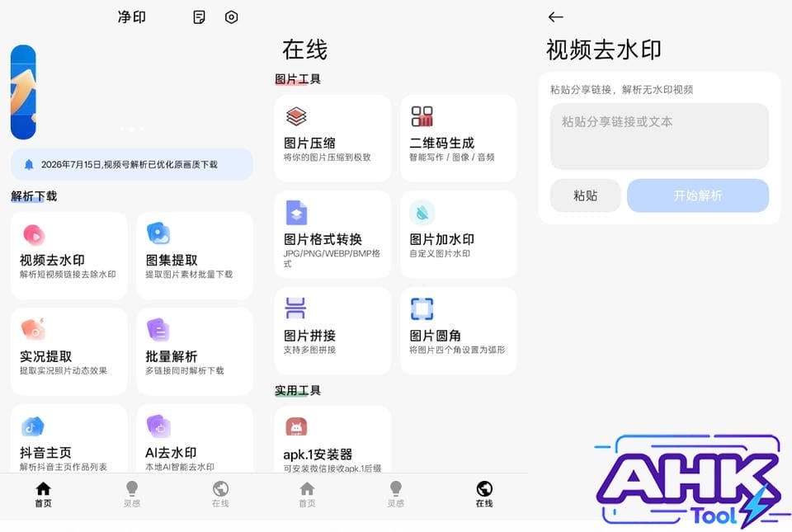This screenshot has width=792, height=532.
Task: Switch to 灵感 tab on the 在线 screen
Action: [395, 494]
